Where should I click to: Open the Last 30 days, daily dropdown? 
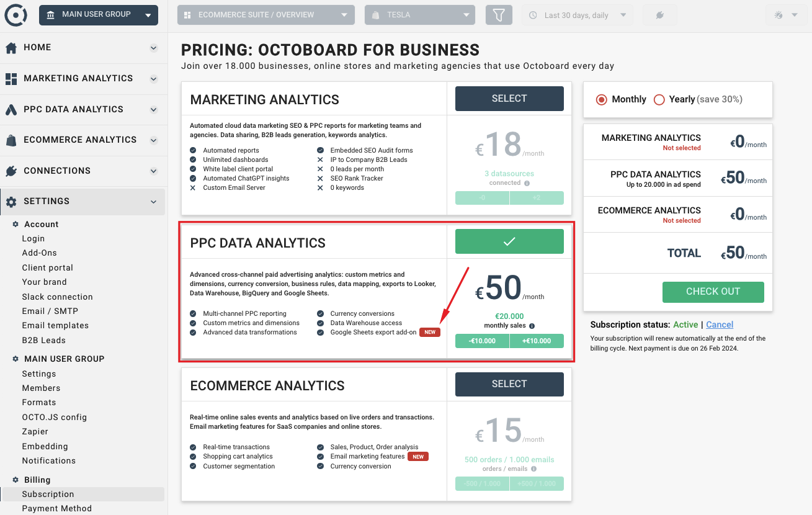point(578,15)
